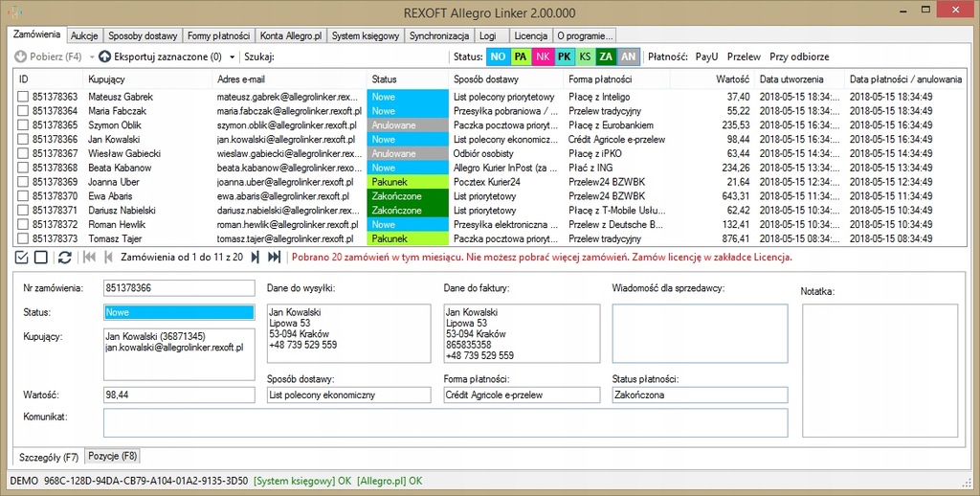This screenshot has height=496, width=980.
Task: Toggle the NO status filter
Action: click(x=498, y=56)
